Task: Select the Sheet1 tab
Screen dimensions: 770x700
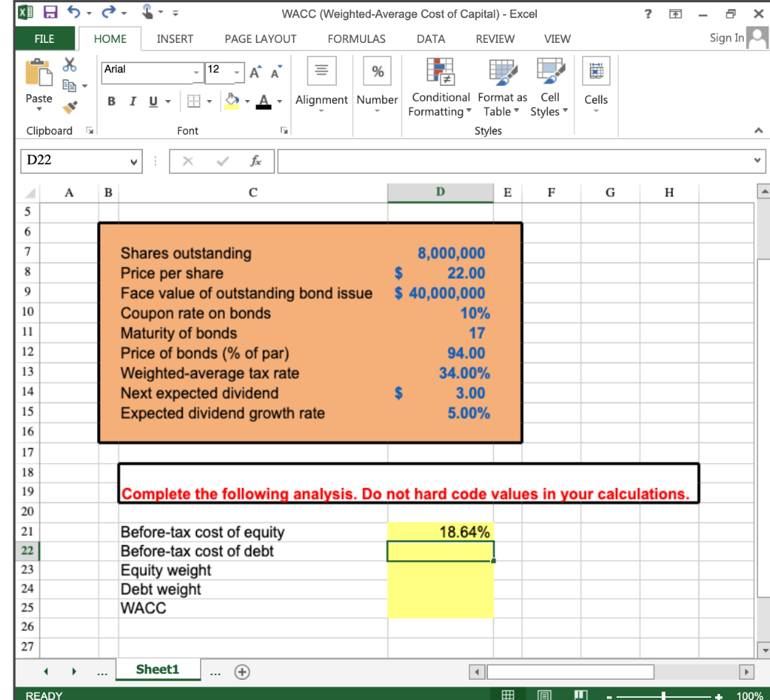Action: 158,670
